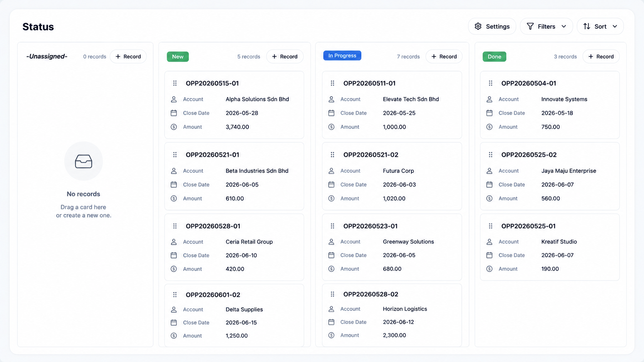The height and width of the screenshot is (362, 644).
Task: Open opportunity OPP20260525-02 title
Action: click(x=529, y=155)
